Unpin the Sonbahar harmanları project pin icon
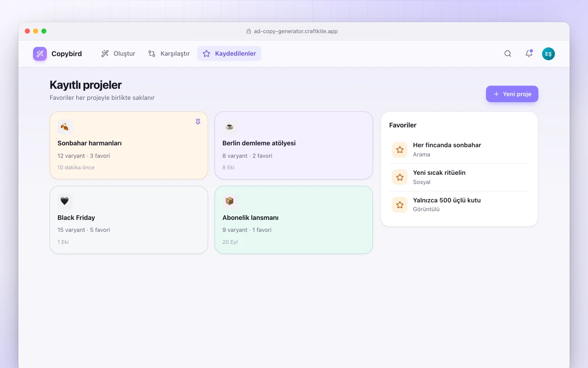588x368 pixels. point(198,122)
